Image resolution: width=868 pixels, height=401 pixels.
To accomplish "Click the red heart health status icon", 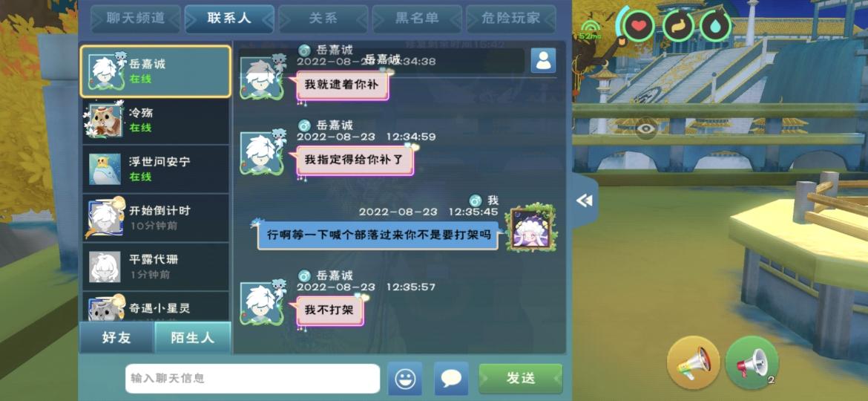I will tap(639, 26).
